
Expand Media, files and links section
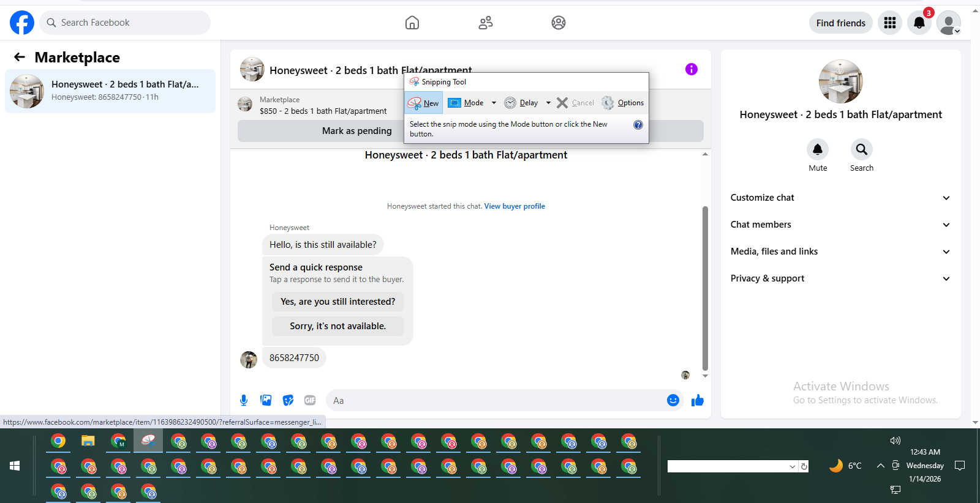pos(840,251)
